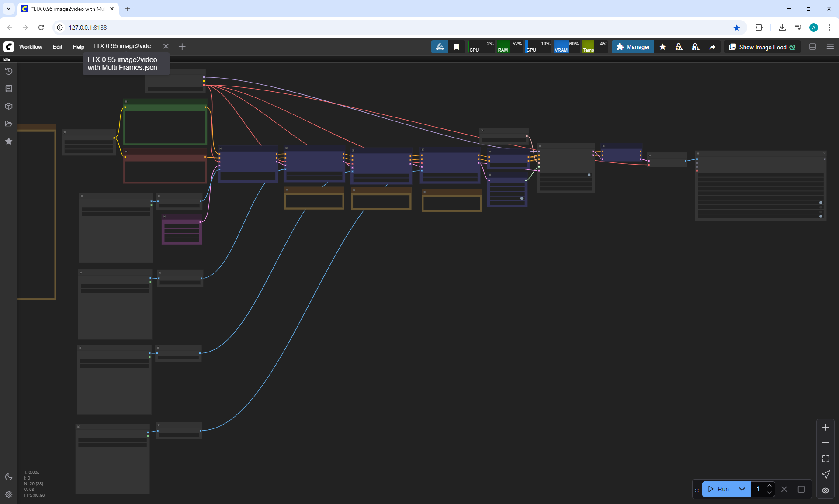Toggle the dark theme moon icon
The image size is (839, 504).
click(x=8, y=477)
